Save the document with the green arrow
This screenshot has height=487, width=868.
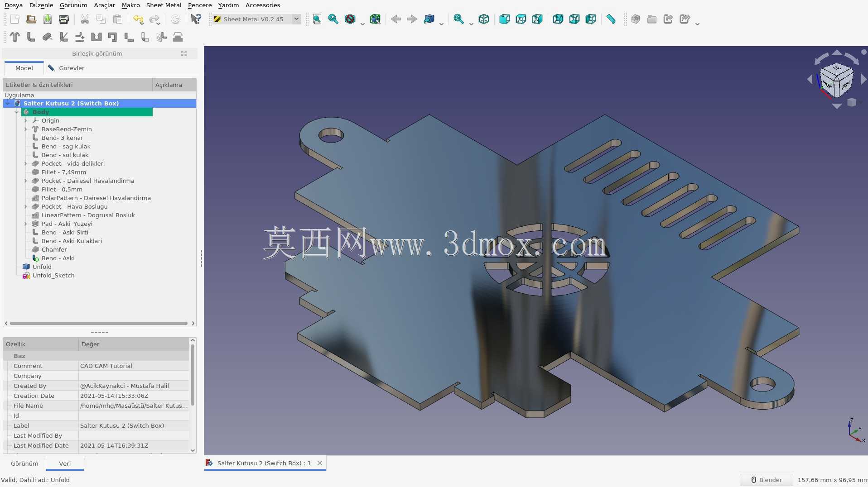pyautogui.click(x=48, y=19)
